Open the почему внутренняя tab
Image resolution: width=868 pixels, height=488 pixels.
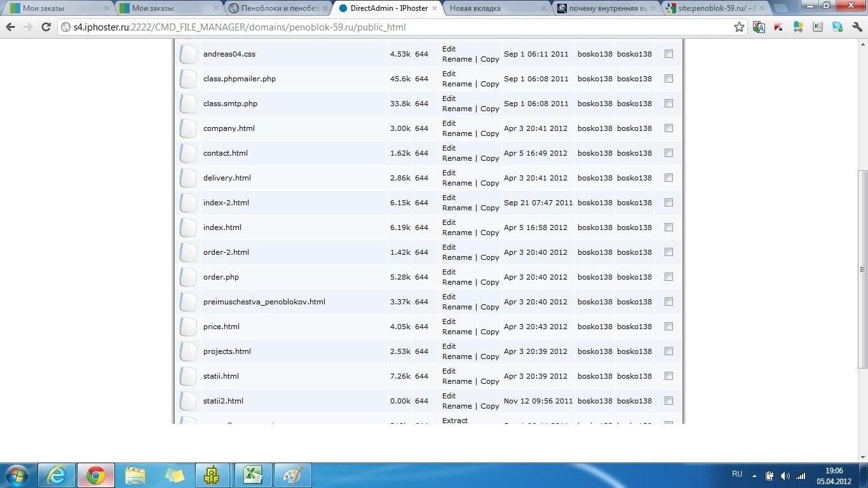(605, 8)
